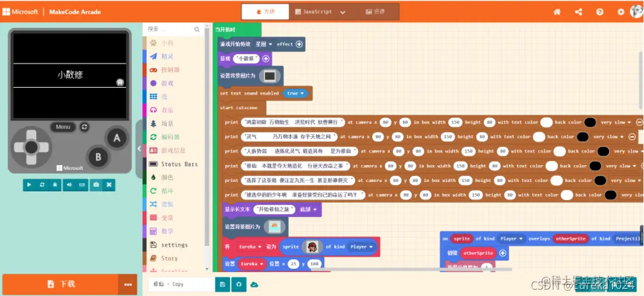The width and height of the screenshot is (644, 296).
Task: Open the 逻辑 logic category
Action: pos(173,204)
